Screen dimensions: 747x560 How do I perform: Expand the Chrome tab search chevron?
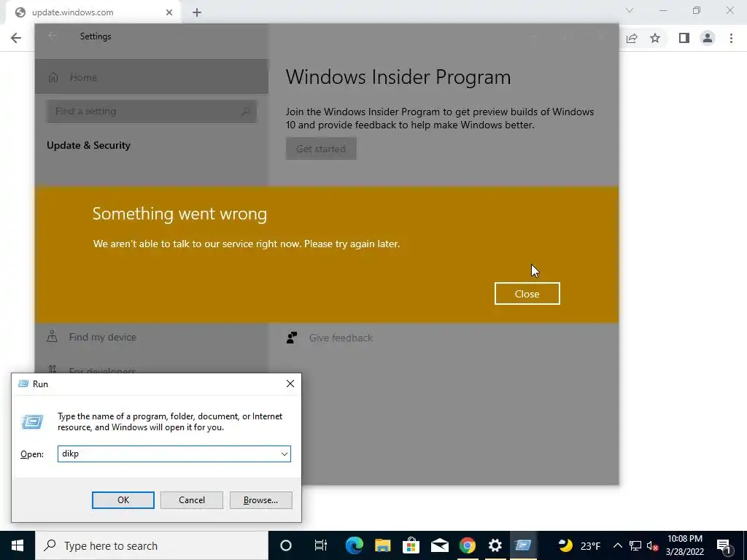tap(630, 10)
